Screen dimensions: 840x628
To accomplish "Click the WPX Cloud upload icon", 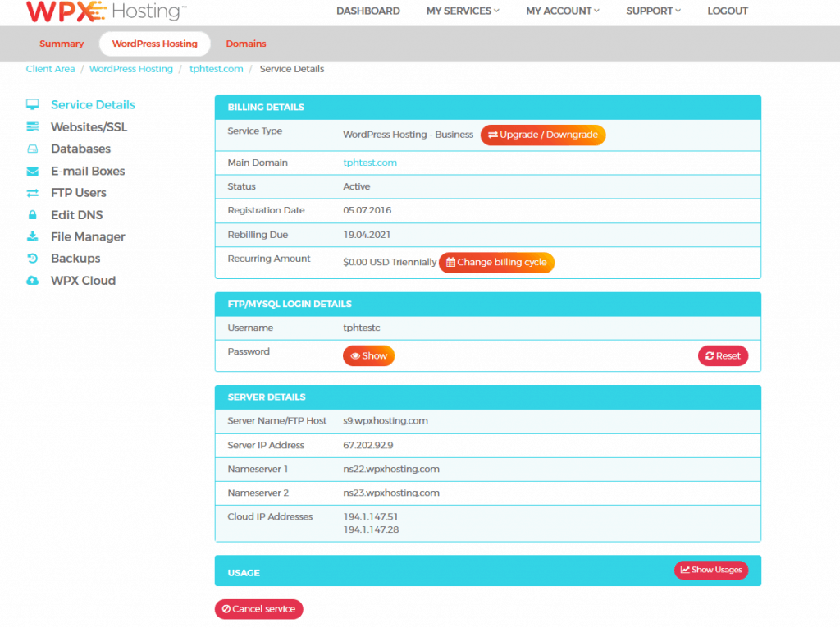I will (x=33, y=281).
